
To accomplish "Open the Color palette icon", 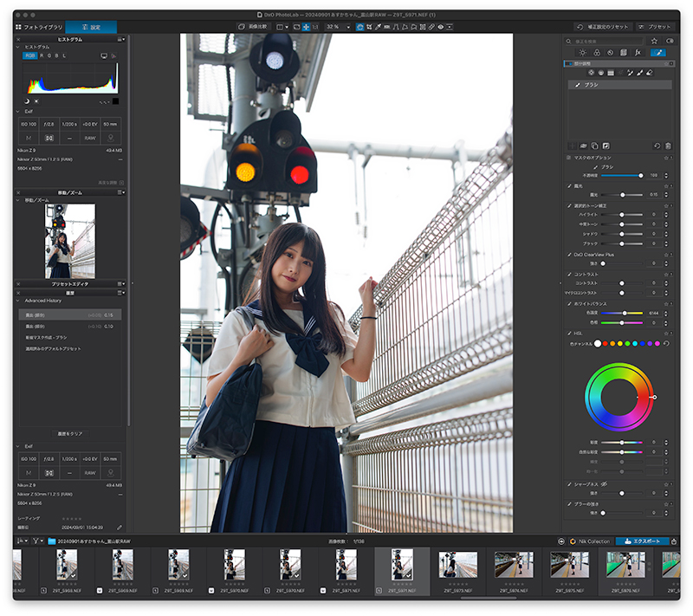I will click(596, 52).
